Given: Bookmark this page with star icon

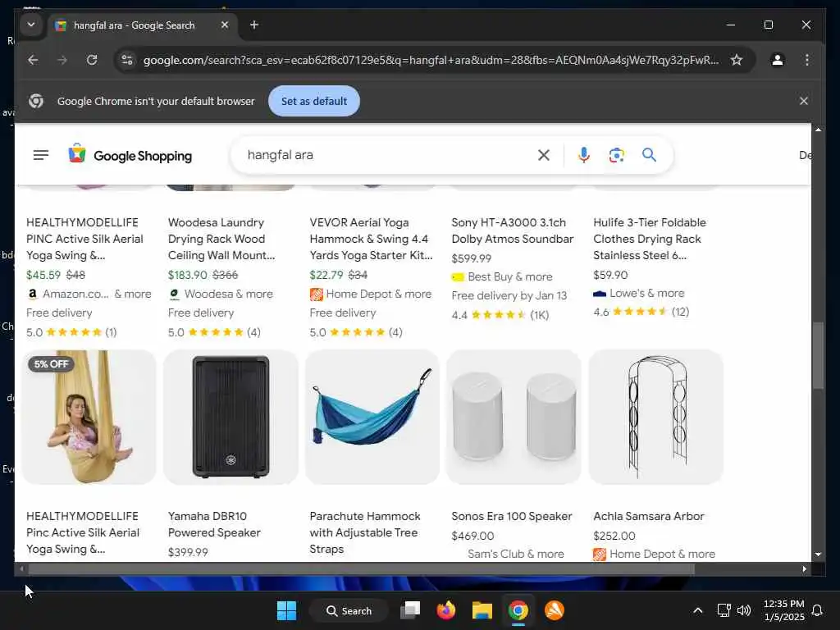Looking at the screenshot, I should 737,60.
